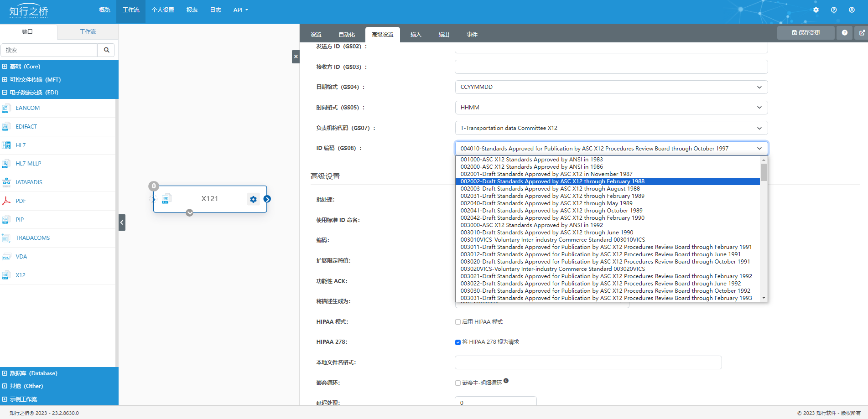The height and width of the screenshot is (419, 868).
Task: Select the PDF connector in the sidebar
Action: [21, 201]
